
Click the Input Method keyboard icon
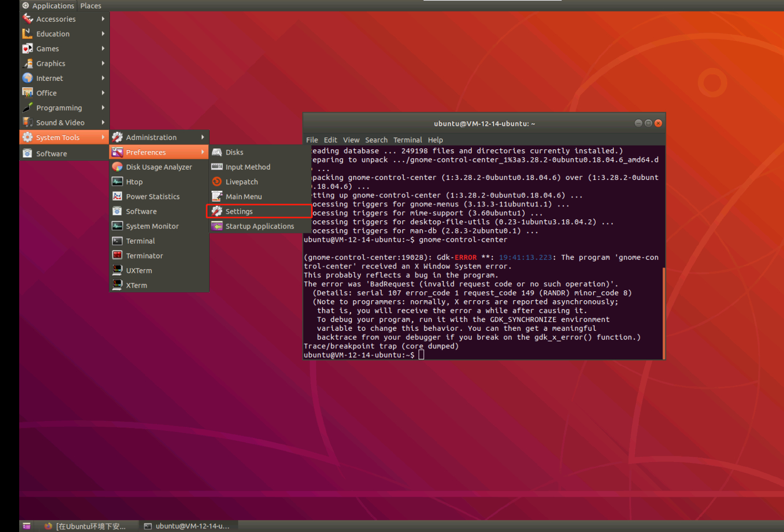click(x=217, y=166)
